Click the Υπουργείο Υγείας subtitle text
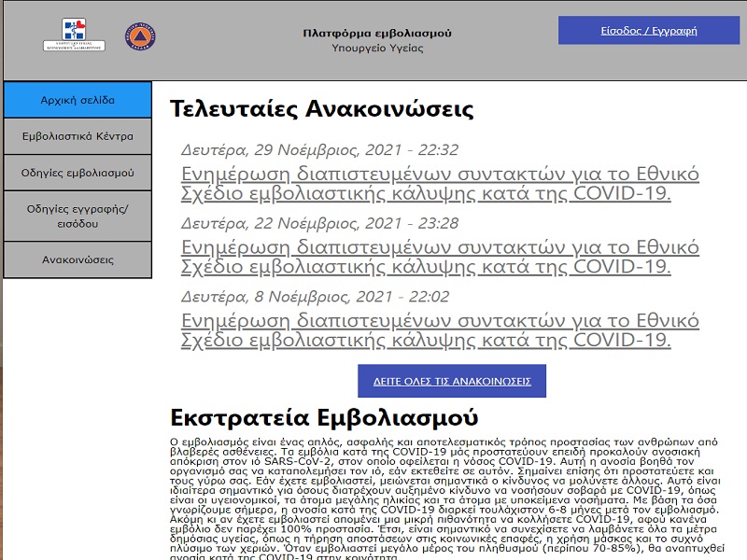Screen dimensions: 747x560 point(377,48)
